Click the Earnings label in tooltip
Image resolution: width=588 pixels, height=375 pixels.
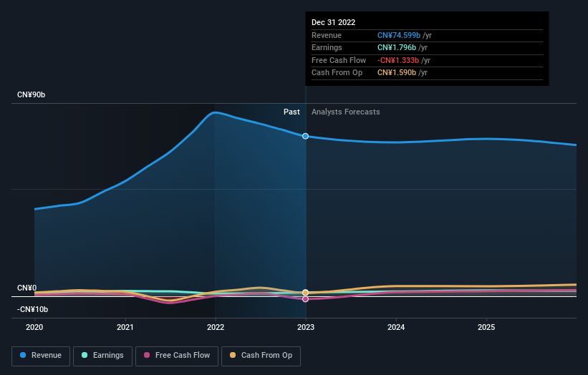point(327,47)
